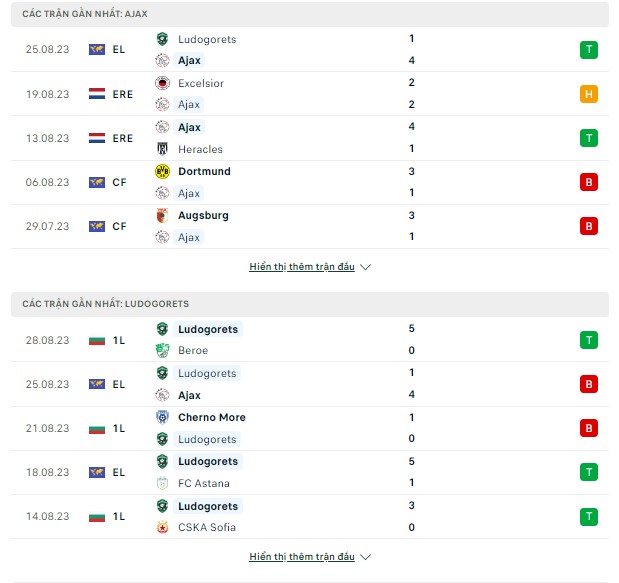Click the CSKA Sofia red crest

(x=163, y=528)
